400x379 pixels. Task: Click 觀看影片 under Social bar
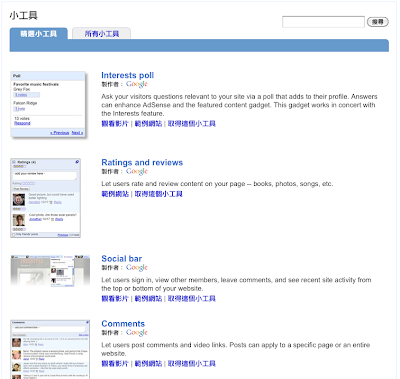pos(115,299)
